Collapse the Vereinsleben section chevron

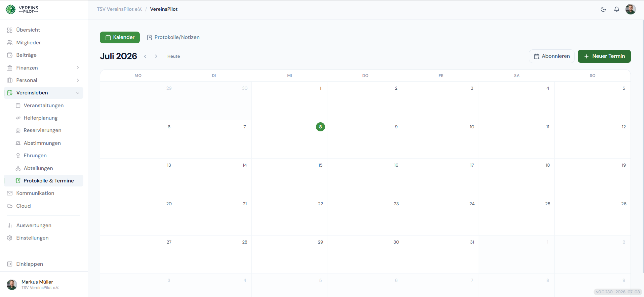coord(78,93)
